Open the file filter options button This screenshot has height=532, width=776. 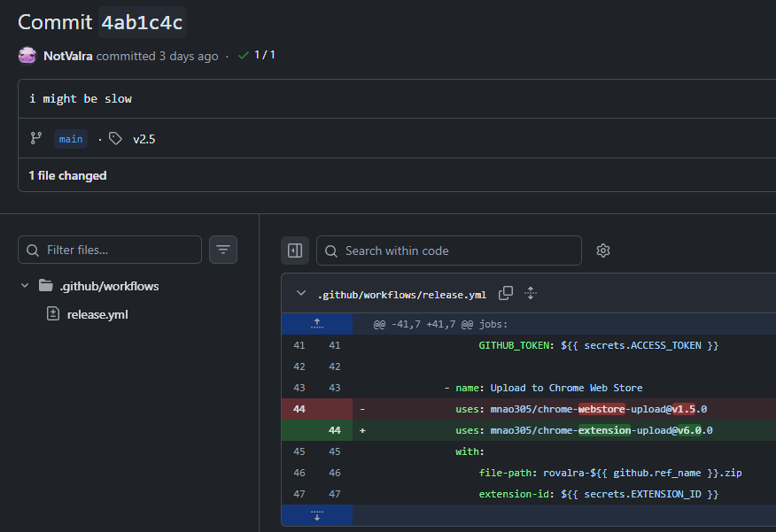click(x=223, y=250)
